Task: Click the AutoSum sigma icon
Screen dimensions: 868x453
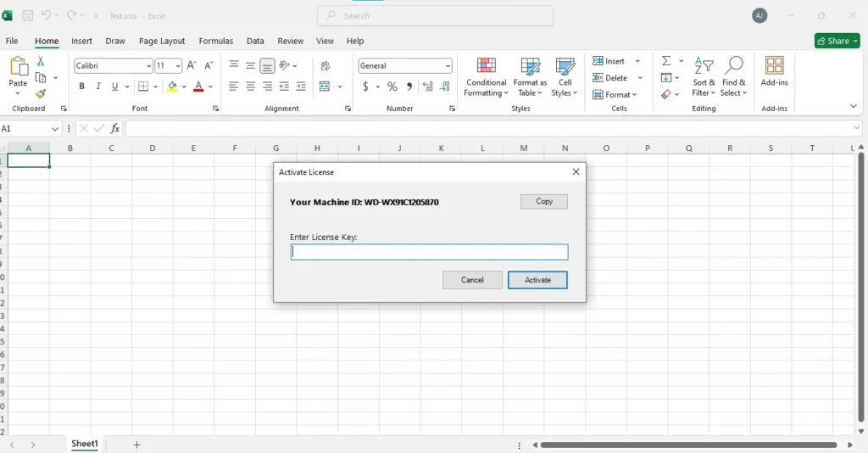Action: (x=666, y=61)
